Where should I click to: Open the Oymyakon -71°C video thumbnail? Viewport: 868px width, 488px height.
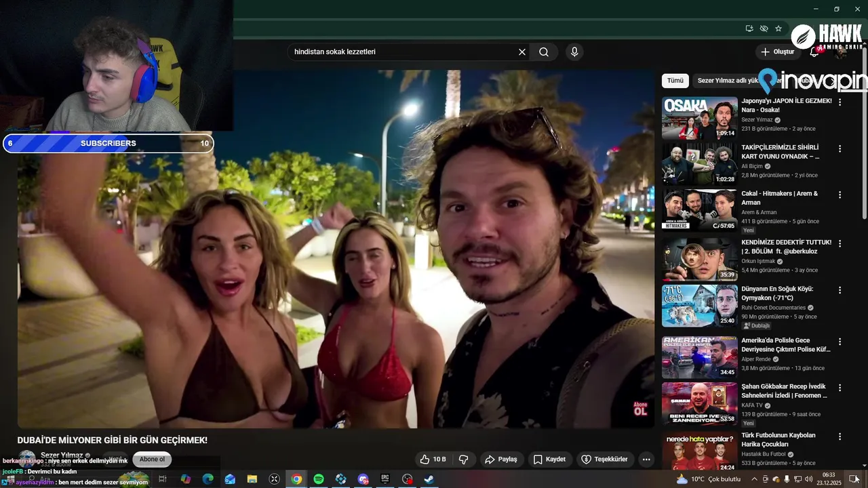pos(699,306)
